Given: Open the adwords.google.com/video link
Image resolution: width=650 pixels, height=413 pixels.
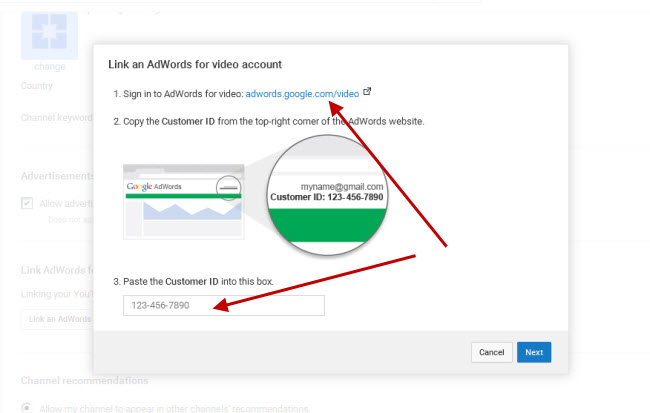Looking at the screenshot, I should click(x=302, y=94).
